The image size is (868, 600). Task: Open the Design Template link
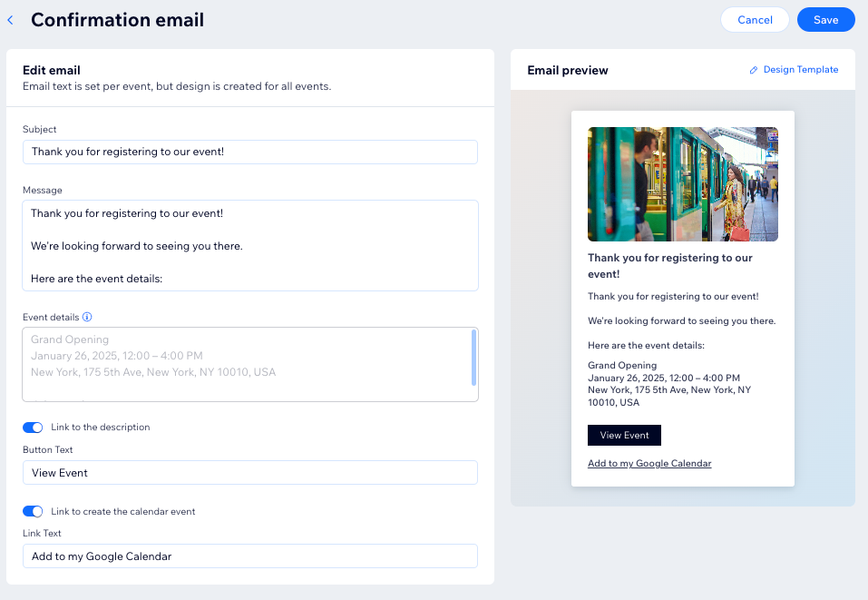(x=801, y=69)
